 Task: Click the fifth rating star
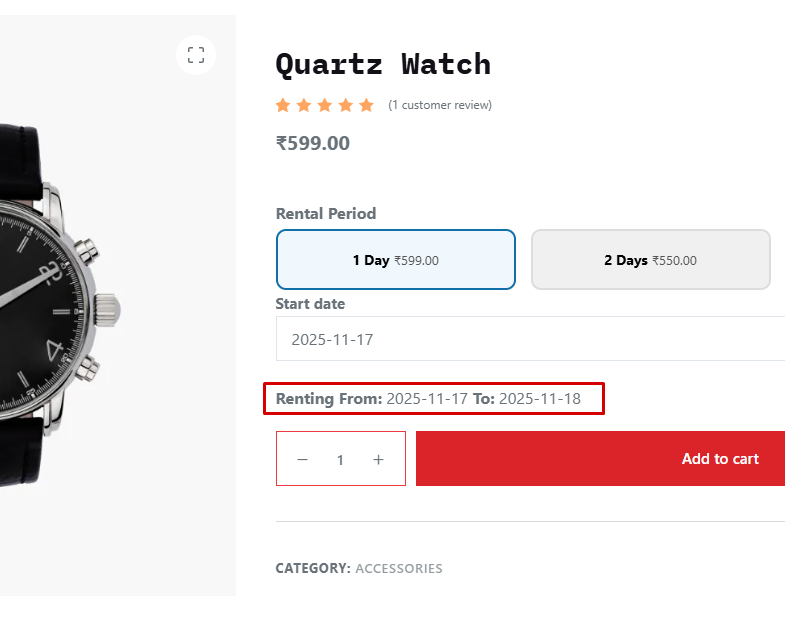(x=366, y=105)
